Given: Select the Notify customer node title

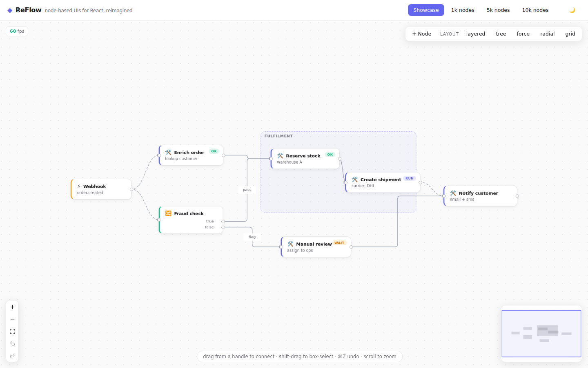Looking at the screenshot, I should coord(478,193).
